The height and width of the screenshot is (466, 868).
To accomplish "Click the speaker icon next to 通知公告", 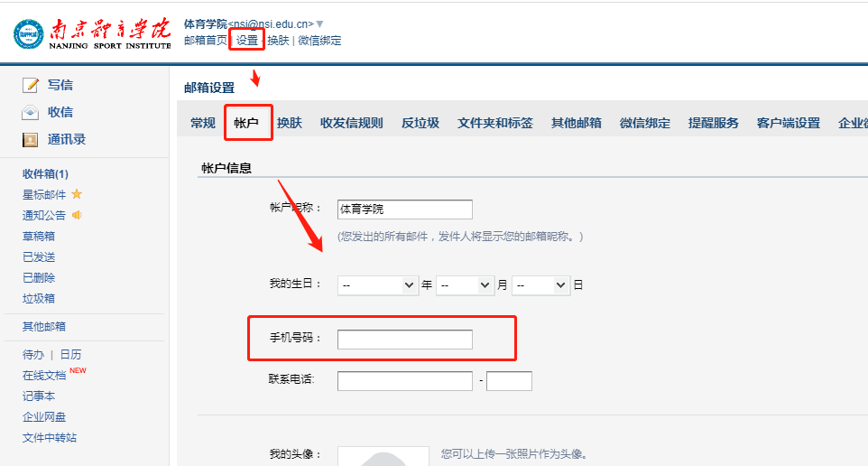I will point(77,215).
